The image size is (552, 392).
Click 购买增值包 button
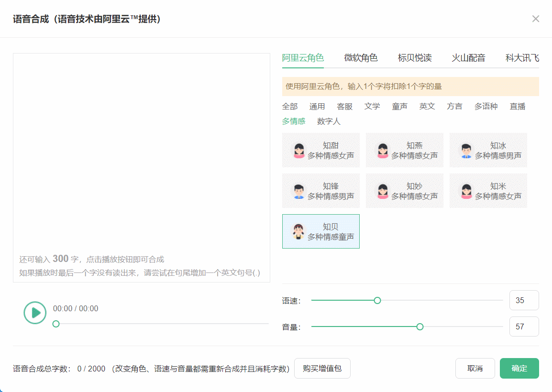pos(322,369)
